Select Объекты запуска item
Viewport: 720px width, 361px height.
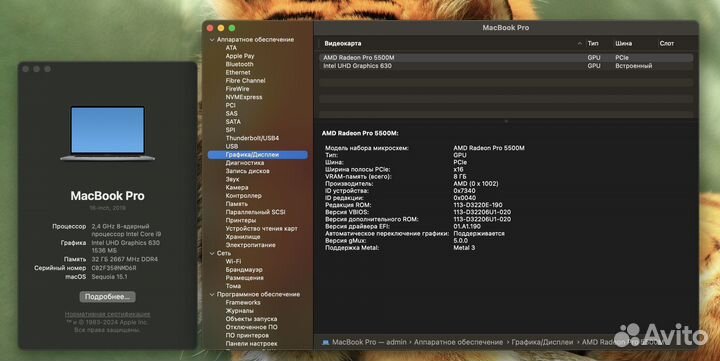click(251, 319)
